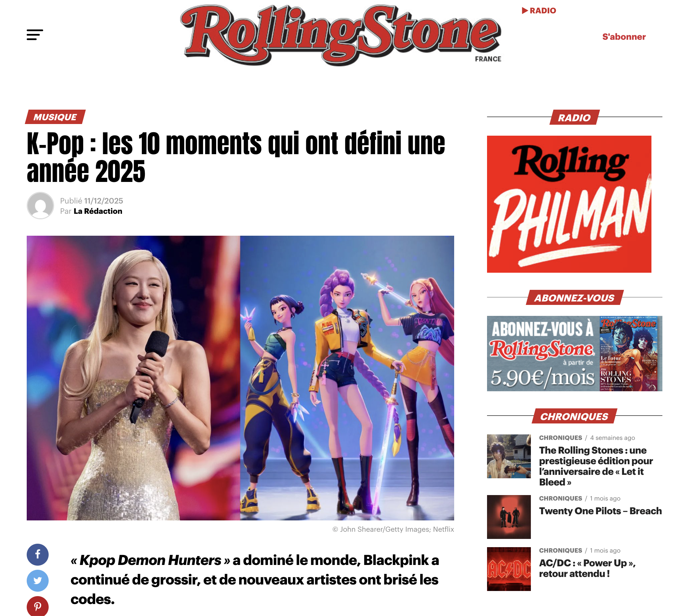685x616 pixels.
Task: Open Twenty One Pilots – Breach review
Action: pos(600,511)
